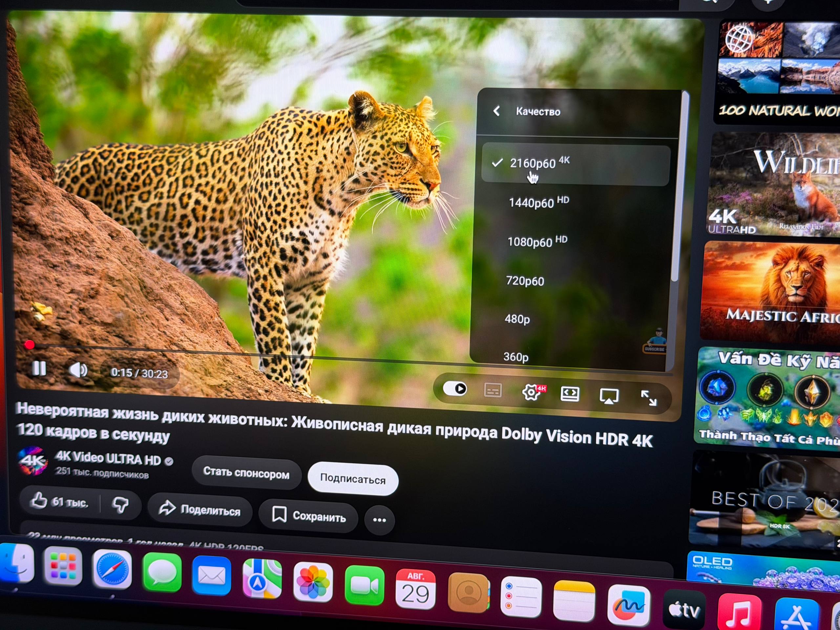Screen dimensions: 840x630
Task: Open Contacts from the Dock
Action: pos(469,593)
